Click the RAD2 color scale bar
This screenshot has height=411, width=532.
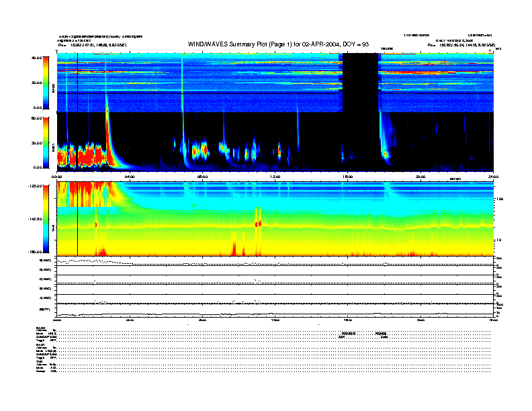(46, 83)
